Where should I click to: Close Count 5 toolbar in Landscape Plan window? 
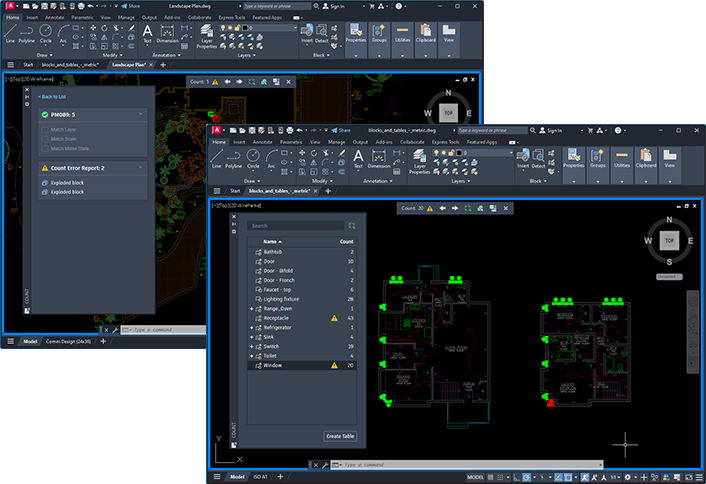point(289,82)
